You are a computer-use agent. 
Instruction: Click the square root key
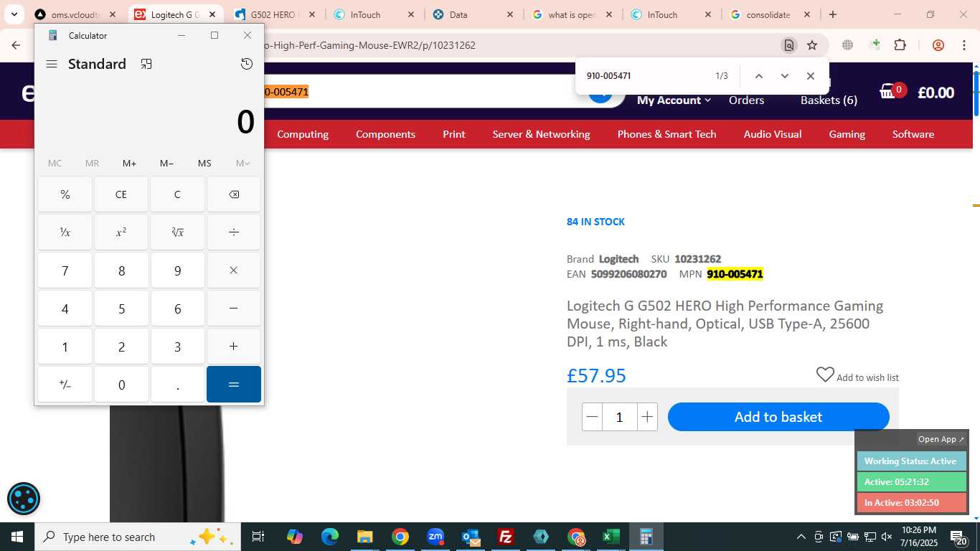point(177,232)
